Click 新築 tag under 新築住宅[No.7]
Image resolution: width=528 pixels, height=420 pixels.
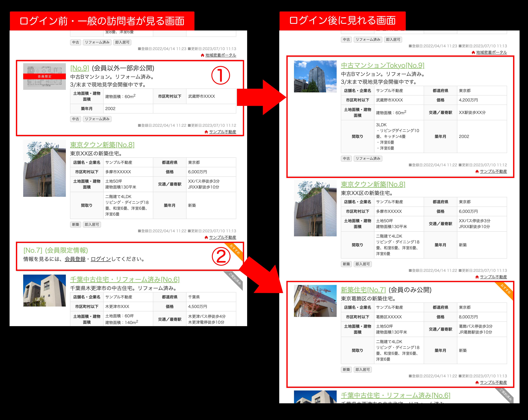(346, 370)
